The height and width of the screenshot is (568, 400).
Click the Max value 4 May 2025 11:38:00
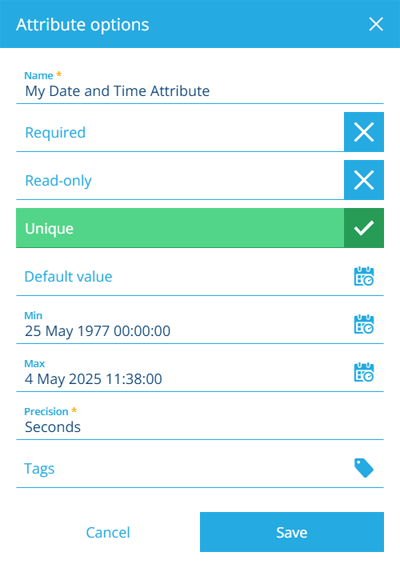[93, 379]
